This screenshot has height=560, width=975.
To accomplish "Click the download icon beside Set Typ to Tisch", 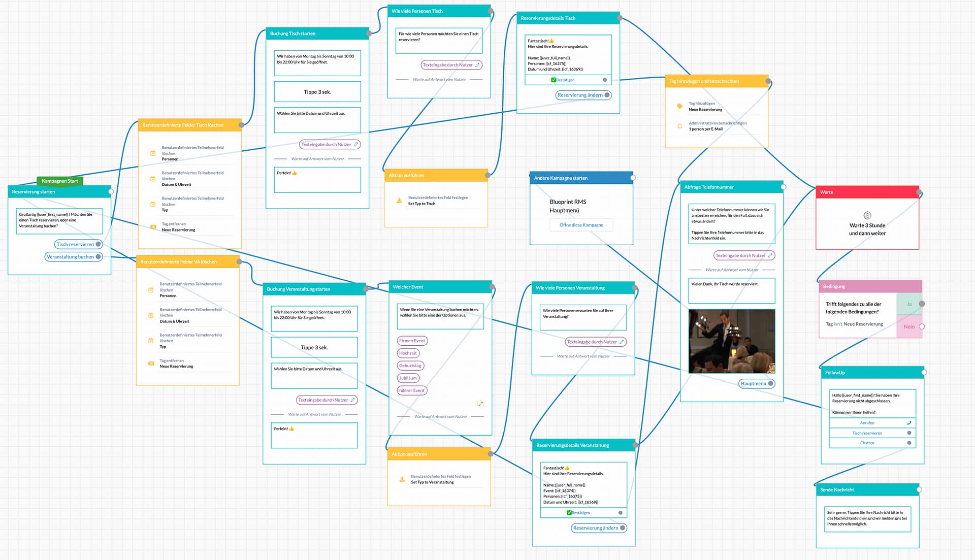I will [399, 201].
